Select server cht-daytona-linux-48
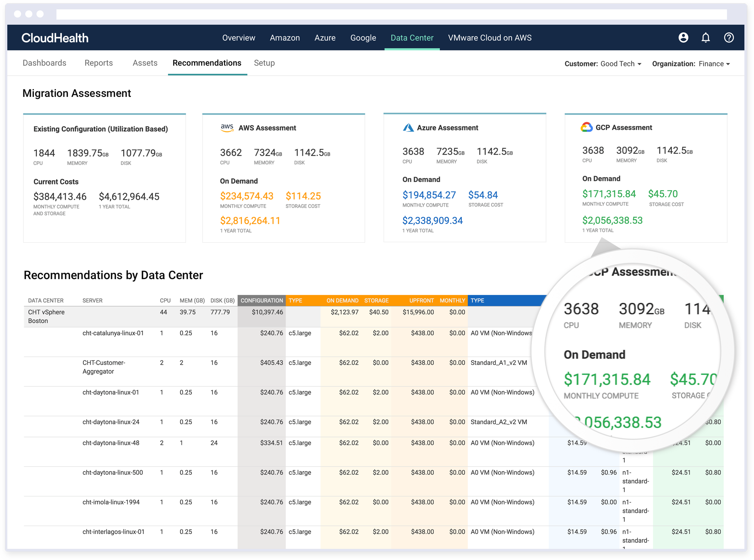Image resolution: width=754 pixels, height=560 pixels. tap(111, 443)
